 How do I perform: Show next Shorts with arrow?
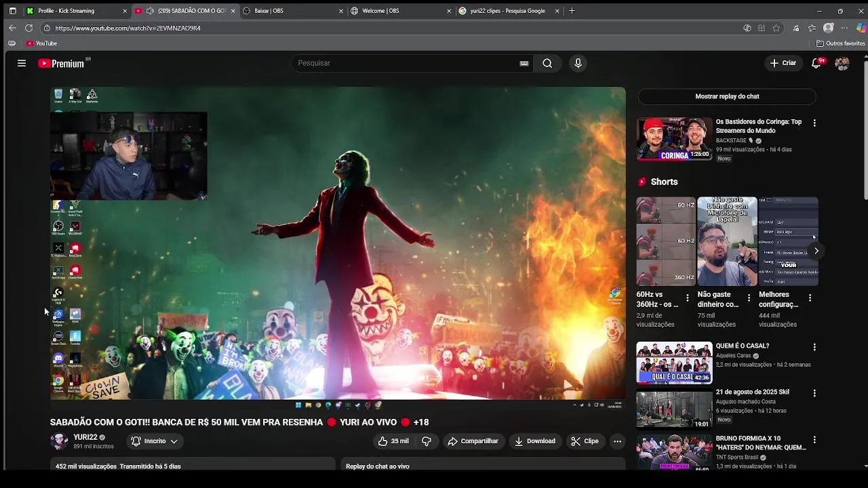(x=816, y=251)
